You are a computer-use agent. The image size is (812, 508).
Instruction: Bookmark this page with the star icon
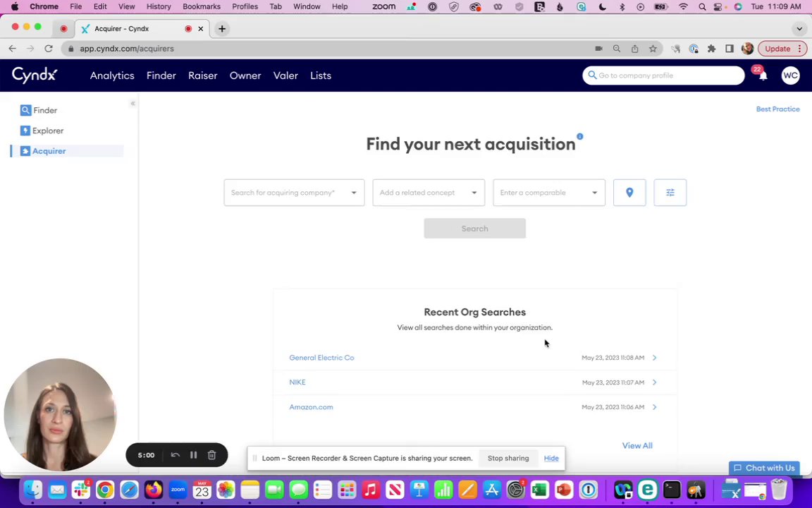(x=653, y=49)
